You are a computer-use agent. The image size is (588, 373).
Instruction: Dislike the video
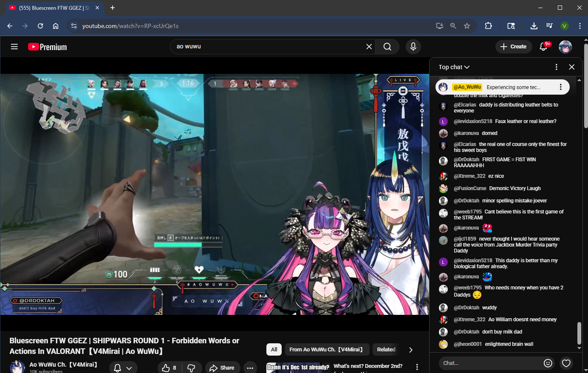(191, 368)
